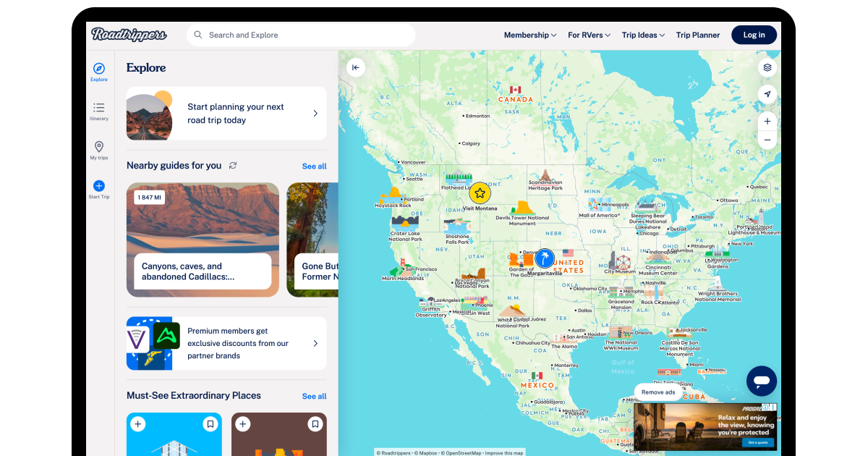Open the map layers selector
This screenshot has width=868, height=456.
(x=767, y=68)
